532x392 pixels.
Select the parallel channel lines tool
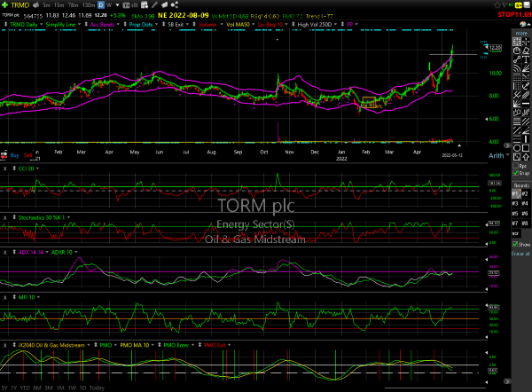[x=526, y=122]
